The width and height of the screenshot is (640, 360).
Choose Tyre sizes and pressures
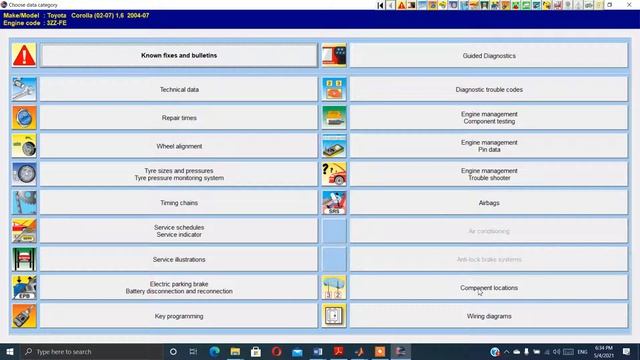[179, 174]
